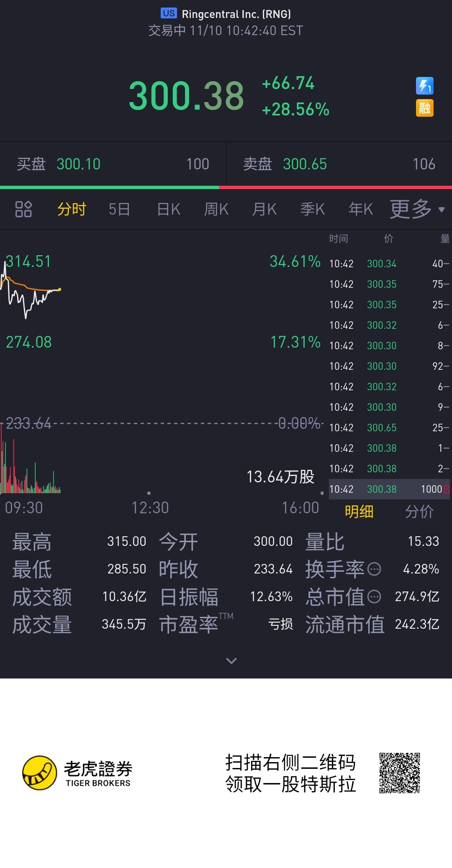Open the chart layout grid icon
452x868 pixels.
click(23, 209)
